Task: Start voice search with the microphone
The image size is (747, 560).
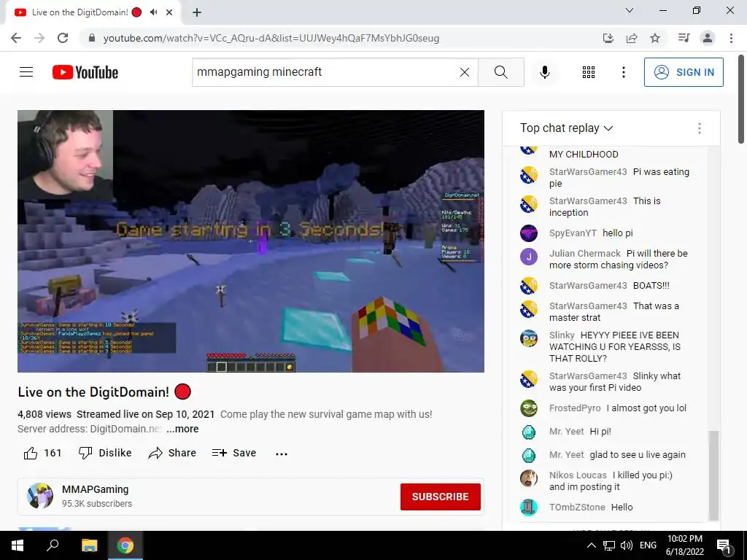Action: [x=545, y=72]
